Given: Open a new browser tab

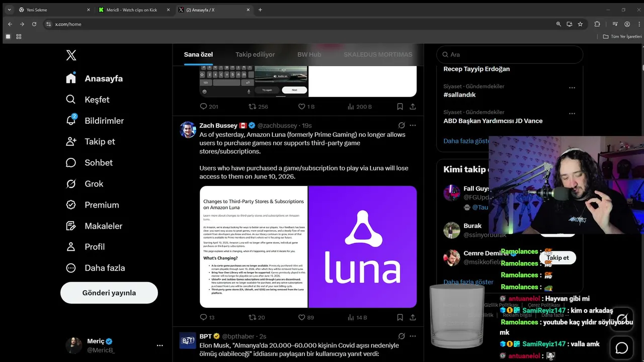Looking at the screenshot, I should point(260,10).
